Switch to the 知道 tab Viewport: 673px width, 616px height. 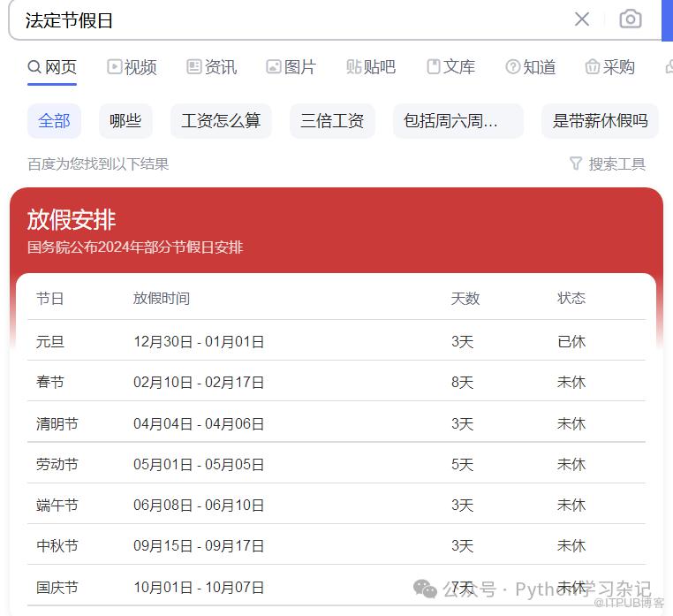pos(530,67)
